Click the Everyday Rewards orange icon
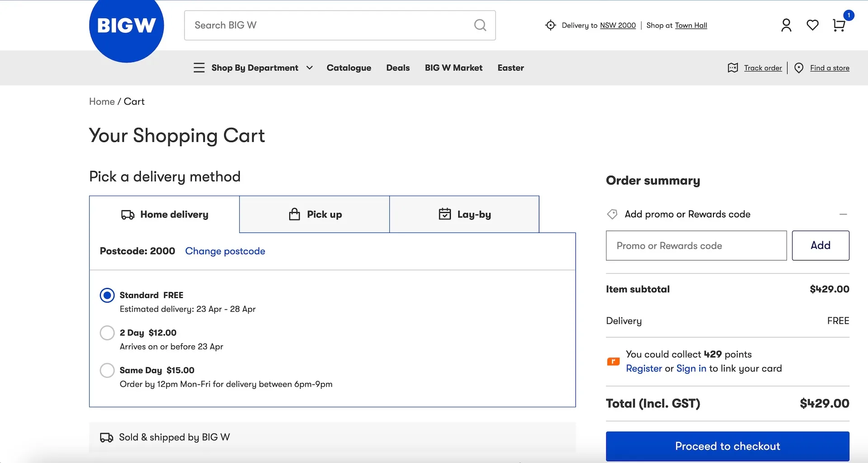 click(x=613, y=361)
